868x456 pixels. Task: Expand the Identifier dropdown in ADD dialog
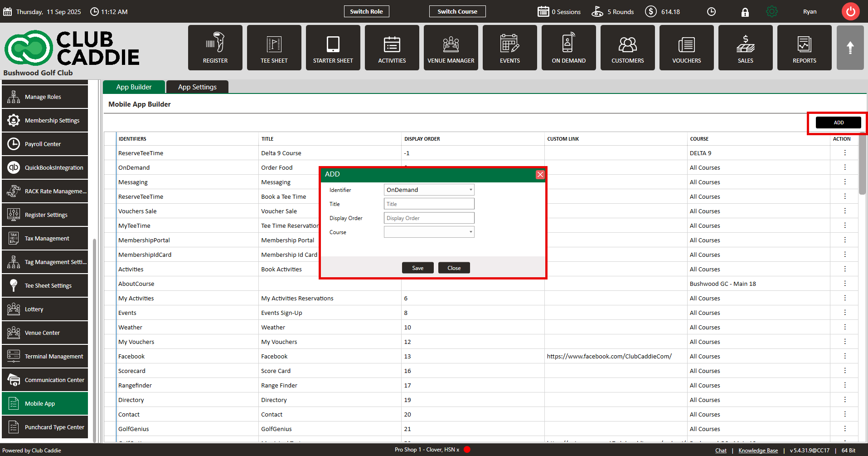[x=429, y=190]
